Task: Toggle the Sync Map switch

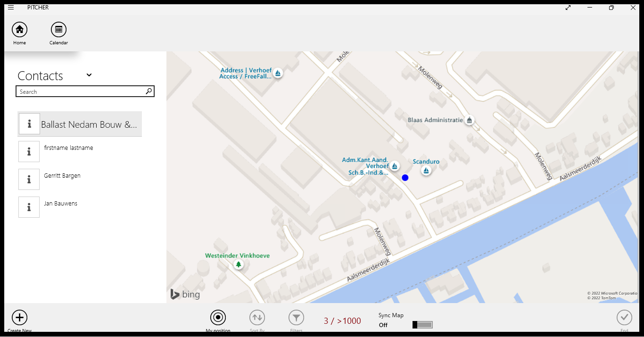Action: coord(422,325)
